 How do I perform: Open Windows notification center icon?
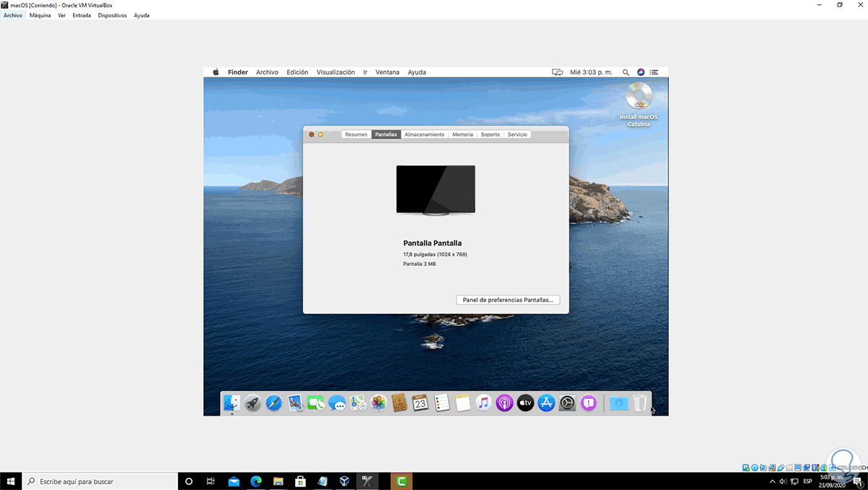pos(858,481)
